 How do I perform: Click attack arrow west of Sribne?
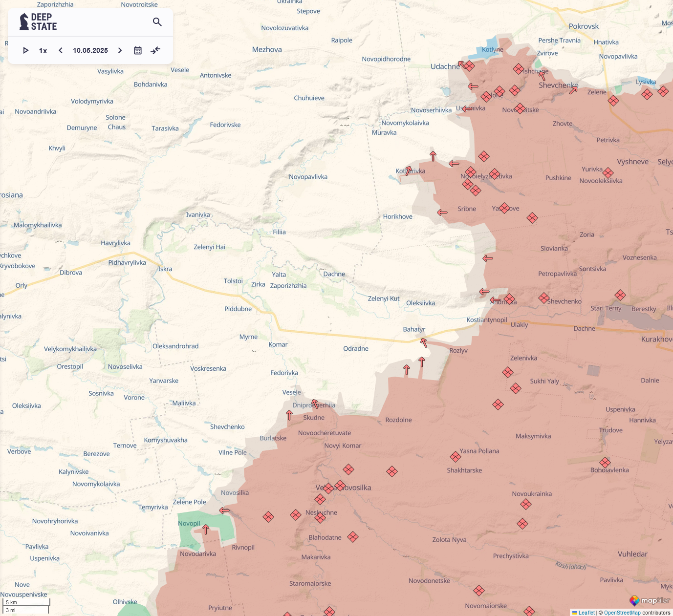coord(442,212)
